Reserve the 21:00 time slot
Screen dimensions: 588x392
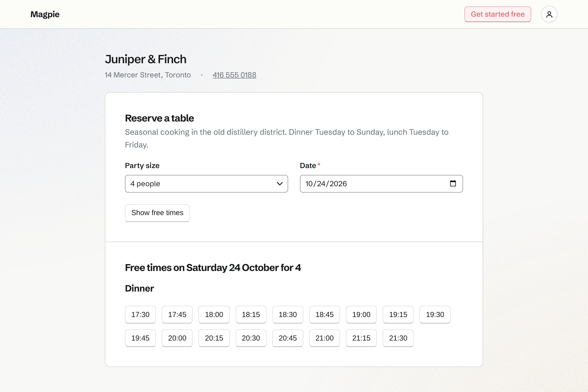coord(324,338)
